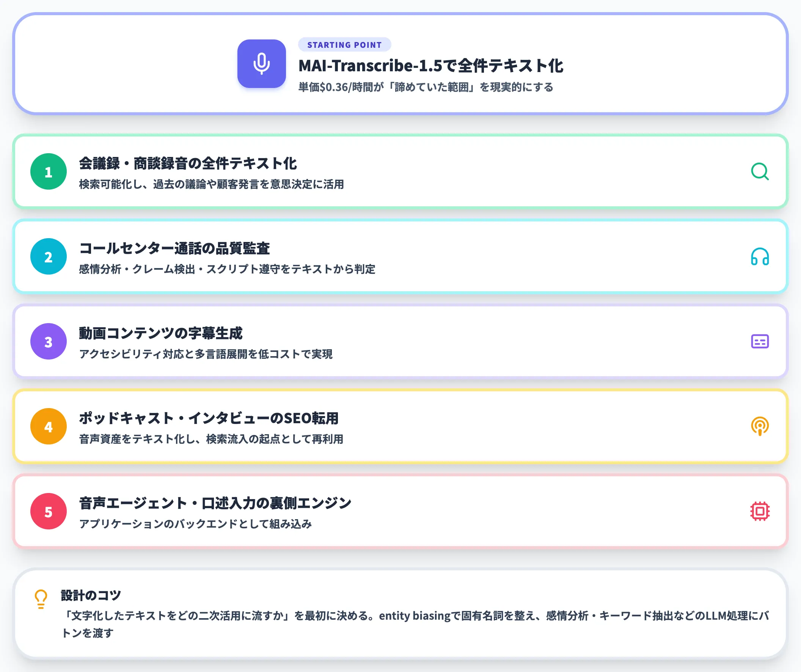Screen dimensions: 801x672
Task: Select the MAI-Transcribe-1.5で全件テキスト化 heading
Action: coord(430,66)
